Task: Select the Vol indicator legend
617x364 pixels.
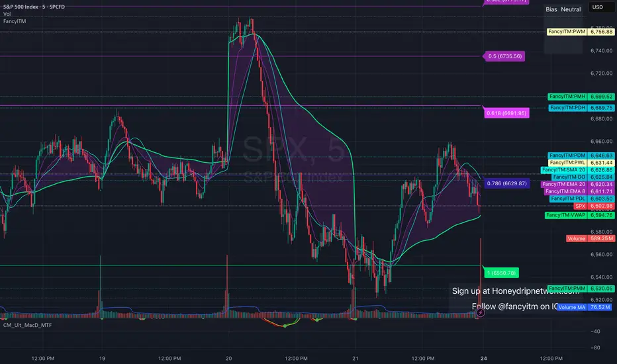Action: 7,14
